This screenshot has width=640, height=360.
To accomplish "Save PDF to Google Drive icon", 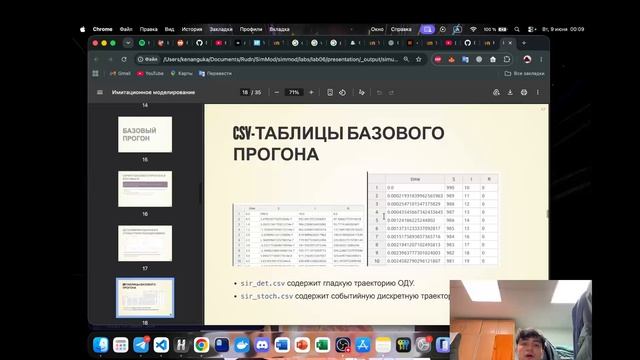I will point(496,93).
